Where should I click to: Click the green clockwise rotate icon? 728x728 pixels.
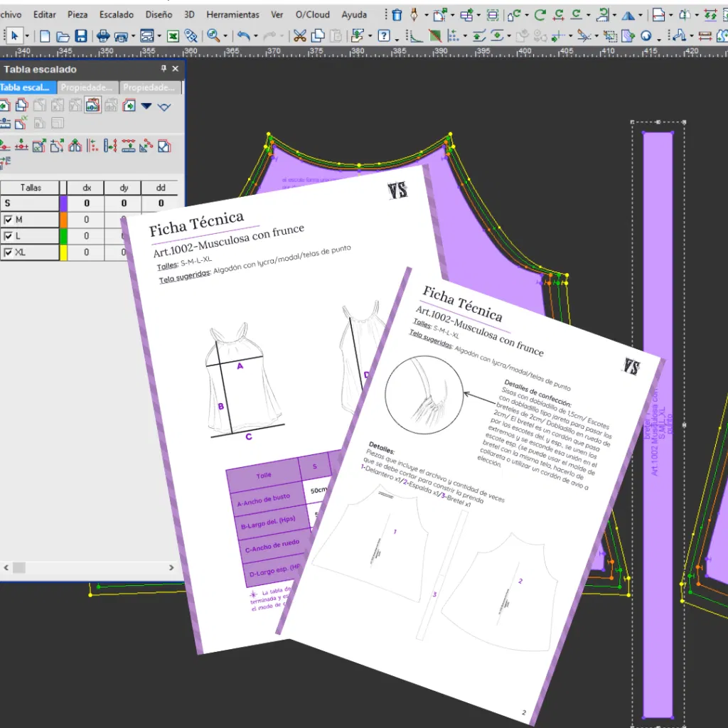coord(540,14)
